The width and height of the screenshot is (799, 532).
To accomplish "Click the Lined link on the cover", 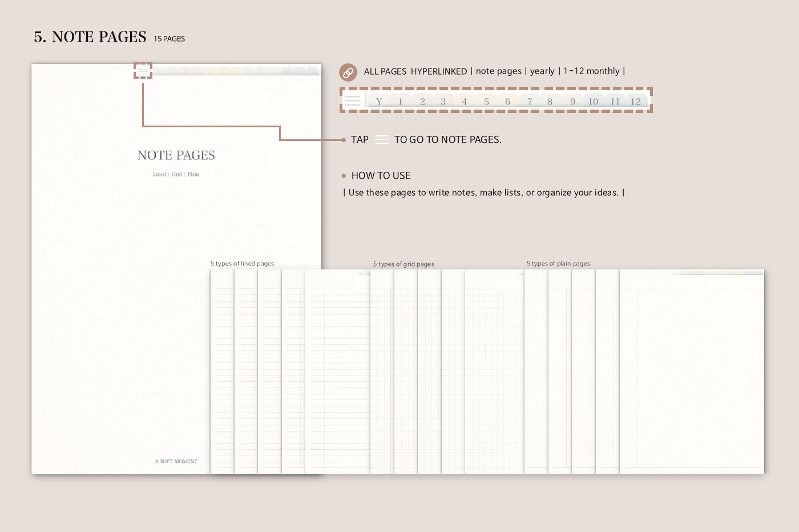I will (159, 175).
